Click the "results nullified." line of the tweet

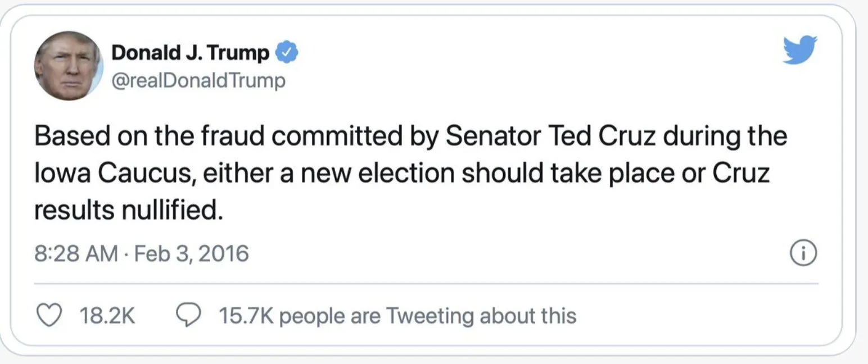pyautogui.click(x=126, y=211)
